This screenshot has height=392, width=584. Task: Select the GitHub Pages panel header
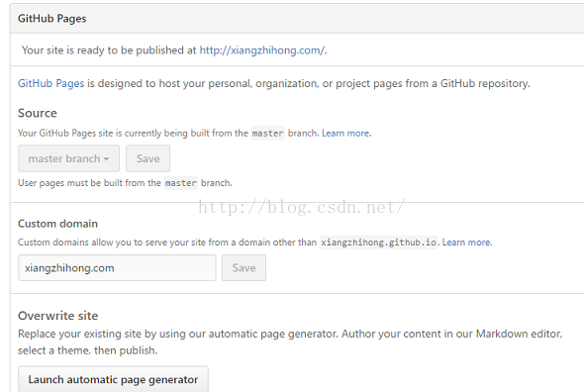pos(297,19)
